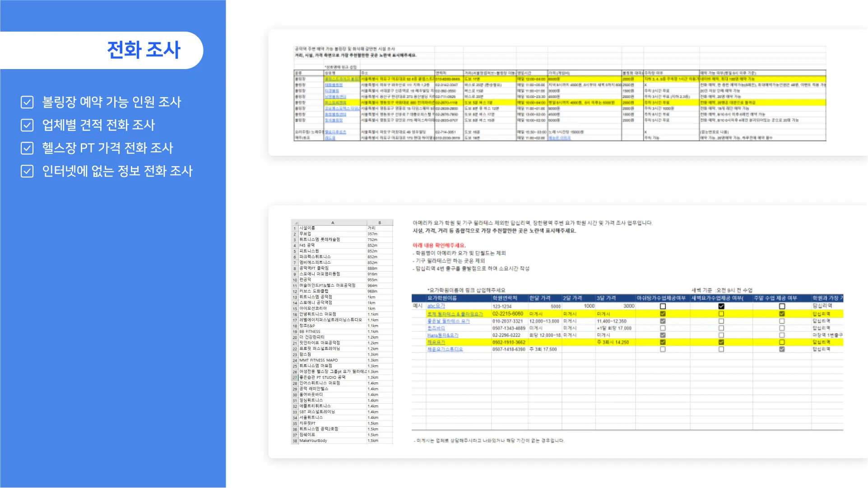Click the bowling alley survey spreadsheet thumbnail

560,93
